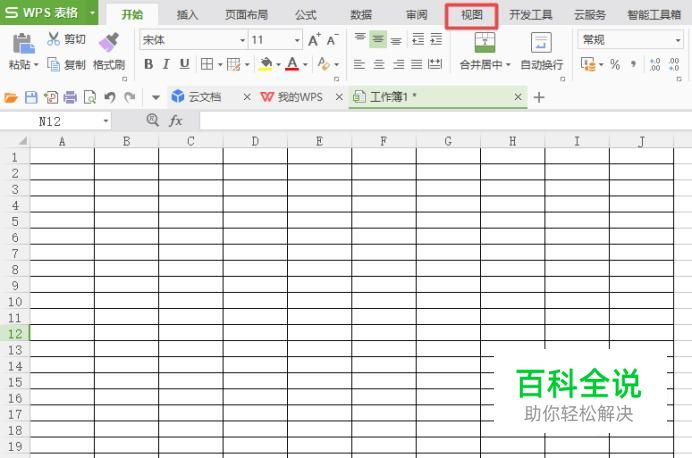The width and height of the screenshot is (692, 458).
Task: Align text right horizontally
Action: click(x=398, y=64)
